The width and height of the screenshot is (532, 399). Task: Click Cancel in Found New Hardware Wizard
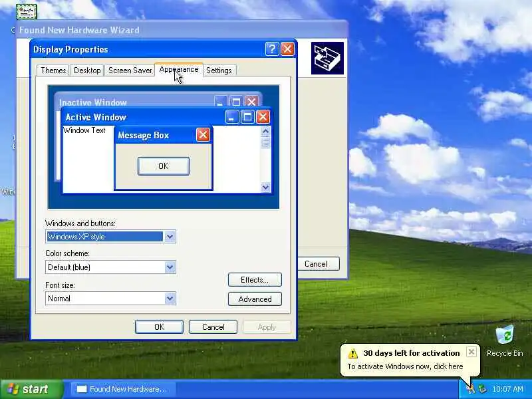coord(319,263)
